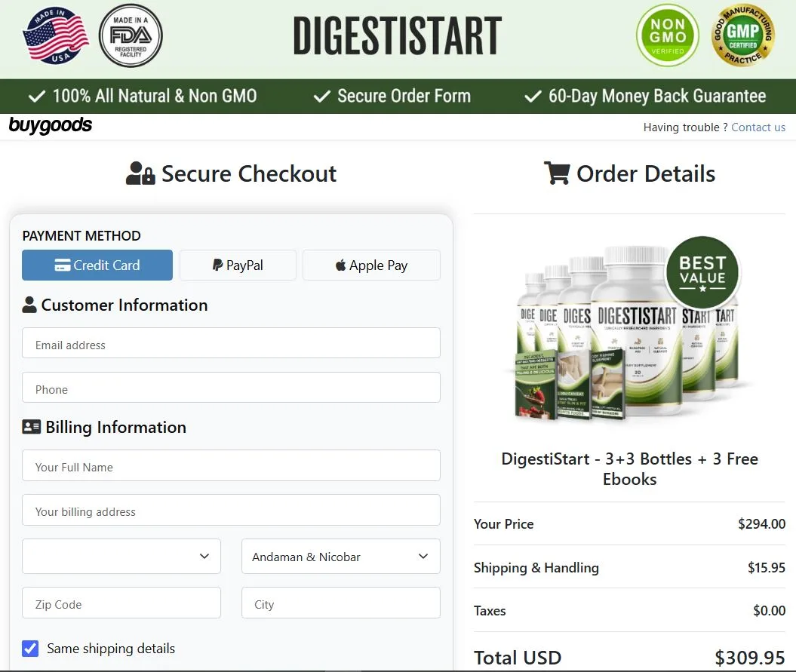Focus the Your Full Name field
This screenshot has height=672, width=796.
pyautogui.click(x=231, y=465)
